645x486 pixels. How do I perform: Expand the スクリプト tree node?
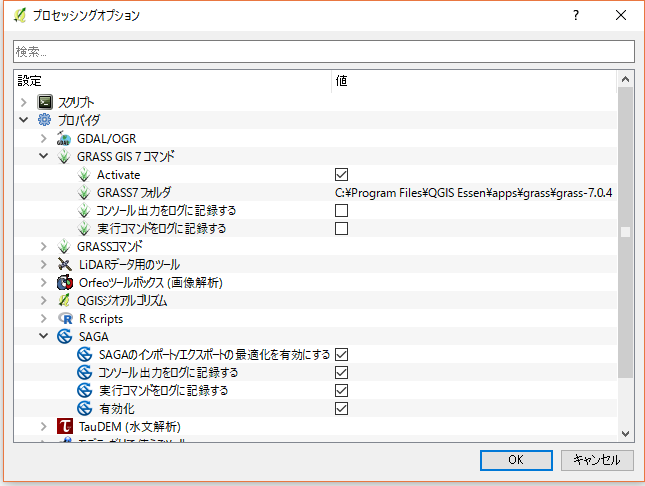point(24,102)
